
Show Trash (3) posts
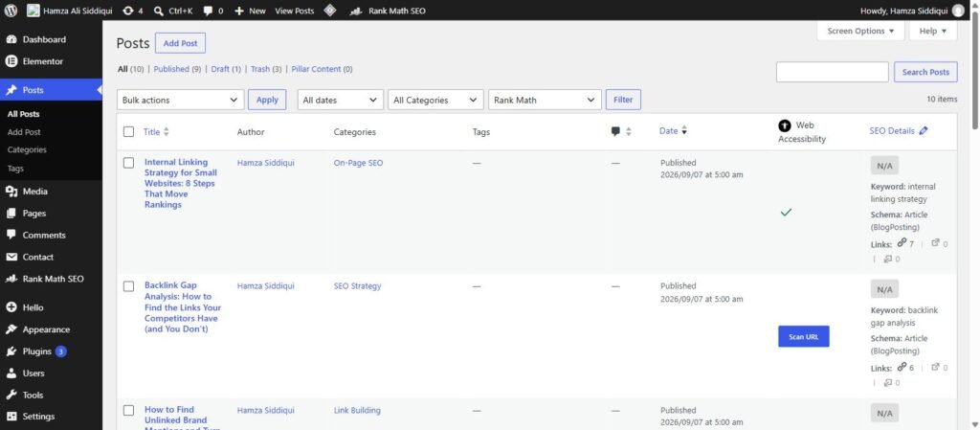tap(266, 69)
